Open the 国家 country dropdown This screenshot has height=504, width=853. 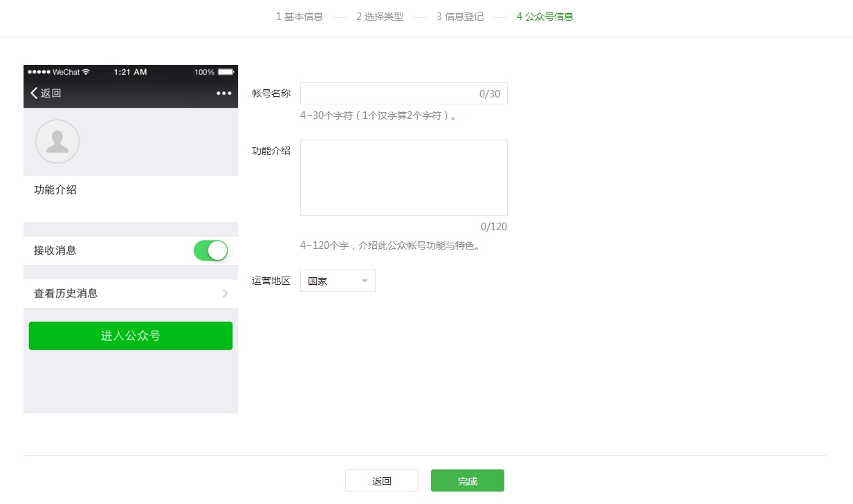coord(337,280)
